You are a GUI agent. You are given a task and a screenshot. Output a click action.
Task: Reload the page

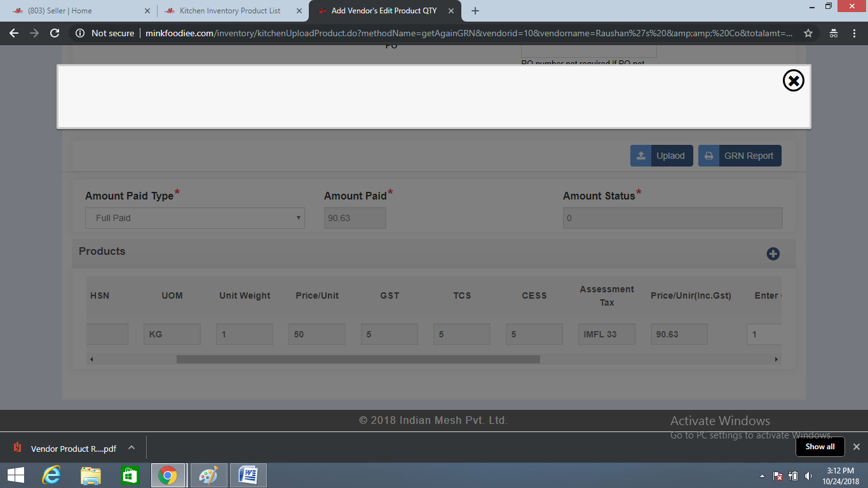pyautogui.click(x=55, y=33)
